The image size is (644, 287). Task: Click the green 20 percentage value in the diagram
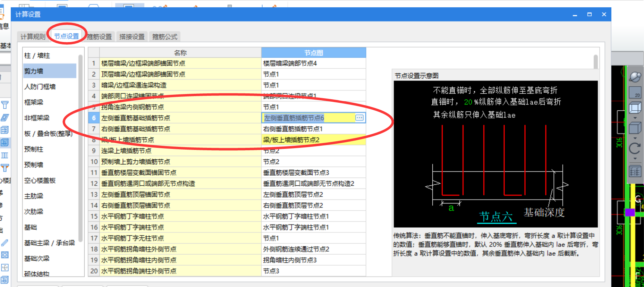[468, 102]
